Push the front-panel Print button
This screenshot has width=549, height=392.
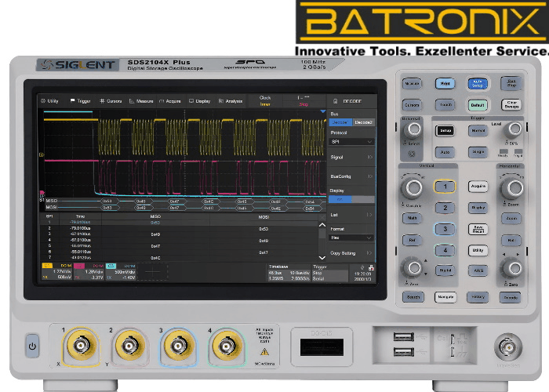click(x=445, y=84)
